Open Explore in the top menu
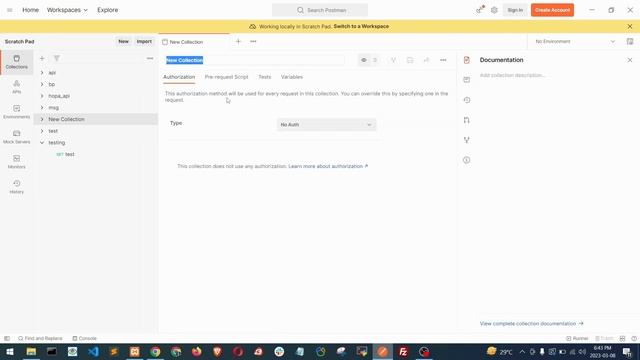 pyautogui.click(x=107, y=10)
